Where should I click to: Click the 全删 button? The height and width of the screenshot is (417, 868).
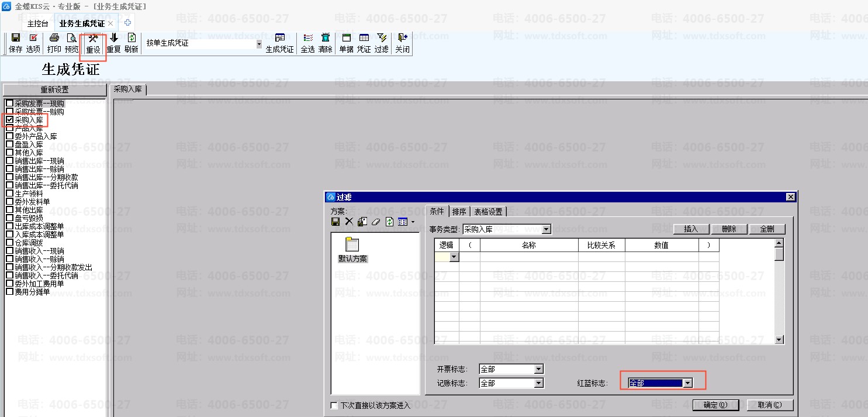click(x=767, y=229)
